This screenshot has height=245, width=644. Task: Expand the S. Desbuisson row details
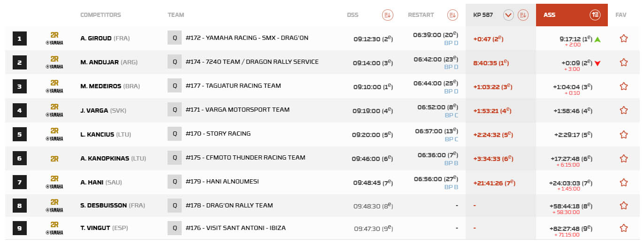pyautogui.click(x=19, y=206)
